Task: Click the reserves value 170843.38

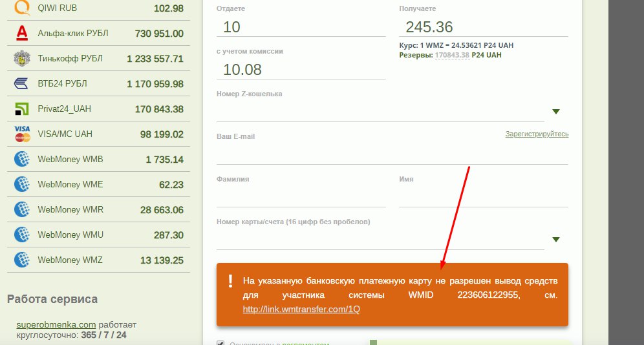Action: [x=452, y=55]
